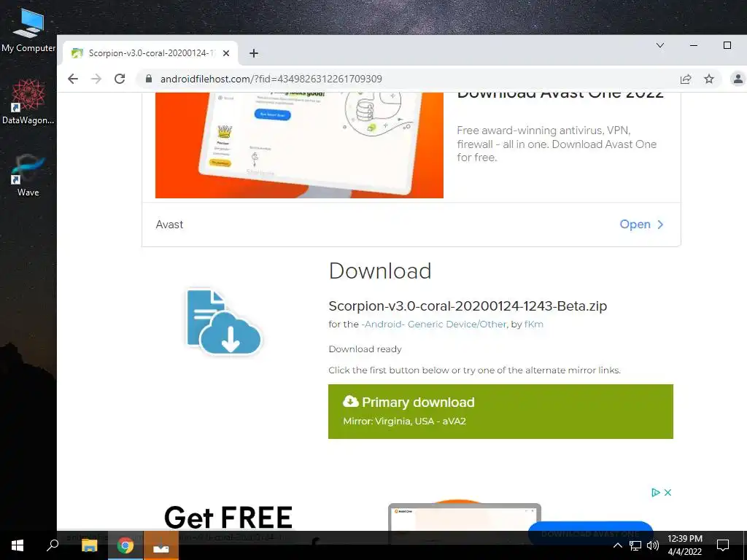The height and width of the screenshot is (560, 747).
Task: Close the Scorpion-v3.0 tab
Action: pyautogui.click(x=226, y=53)
